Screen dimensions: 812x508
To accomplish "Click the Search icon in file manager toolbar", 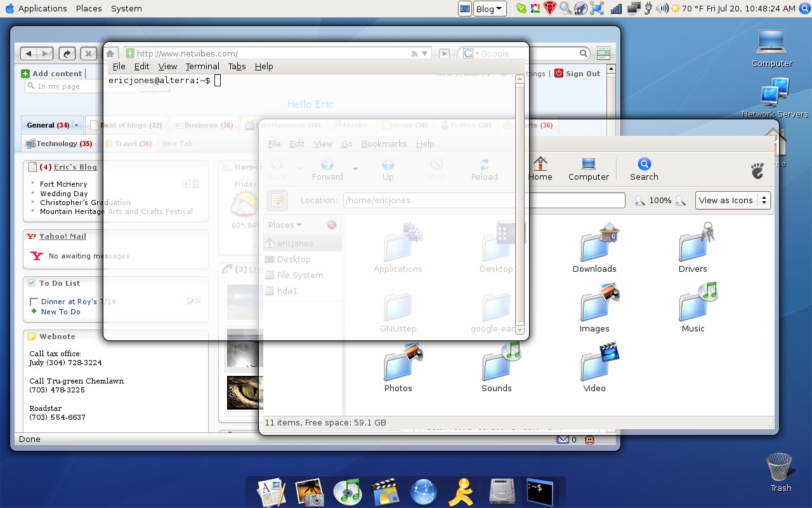I will [644, 169].
